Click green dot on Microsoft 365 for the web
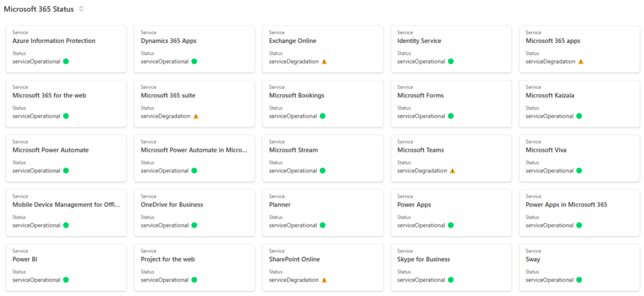Screen dimensions: 644x296 tap(65, 116)
